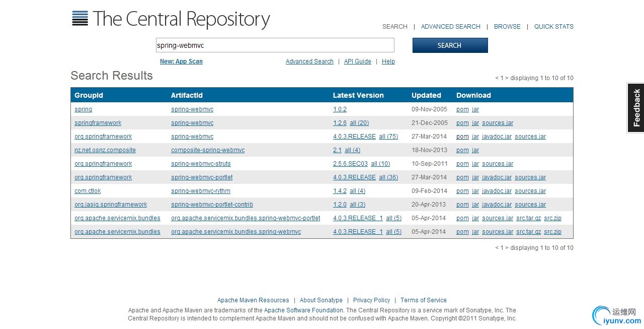
Task: Open version 1.4.2 link
Action: [x=340, y=191]
